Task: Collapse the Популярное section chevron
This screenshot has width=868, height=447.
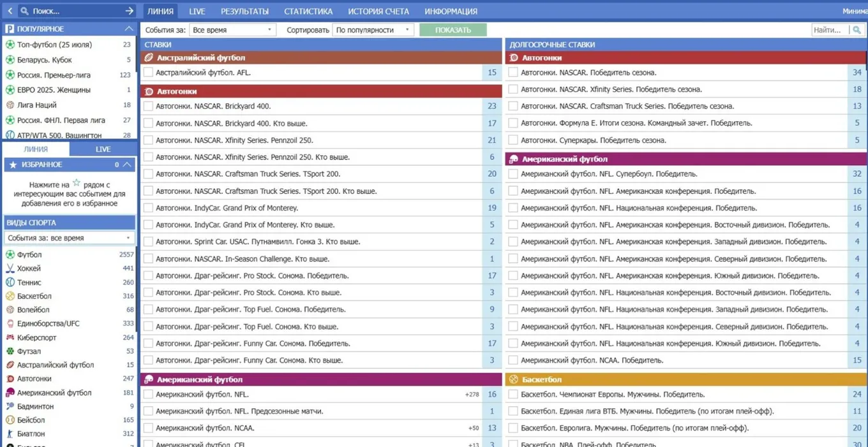Action: 128,29
